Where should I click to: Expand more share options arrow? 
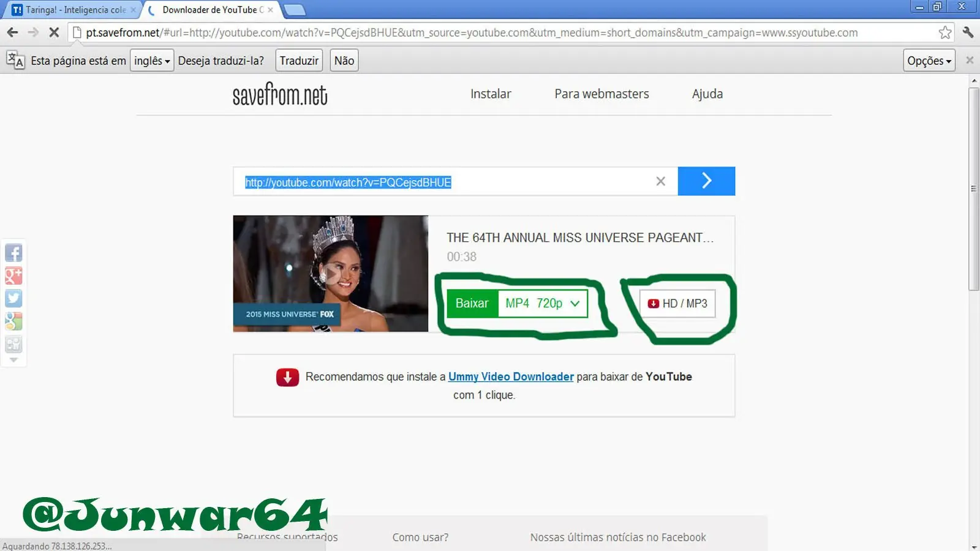13,360
